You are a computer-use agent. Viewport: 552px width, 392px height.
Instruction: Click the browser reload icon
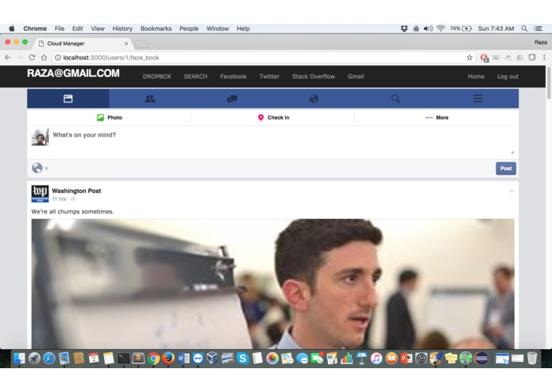pos(32,57)
